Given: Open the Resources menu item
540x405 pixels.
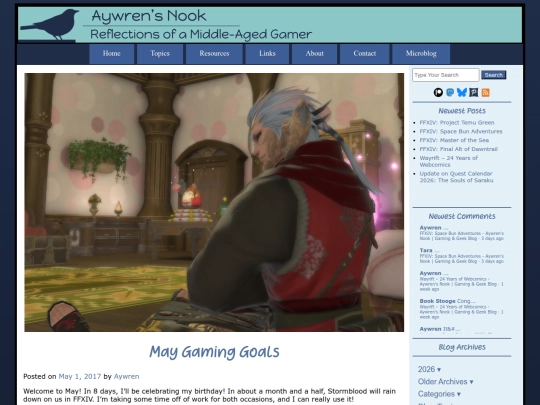Looking at the screenshot, I should pyautogui.click(x=214, y=54).
